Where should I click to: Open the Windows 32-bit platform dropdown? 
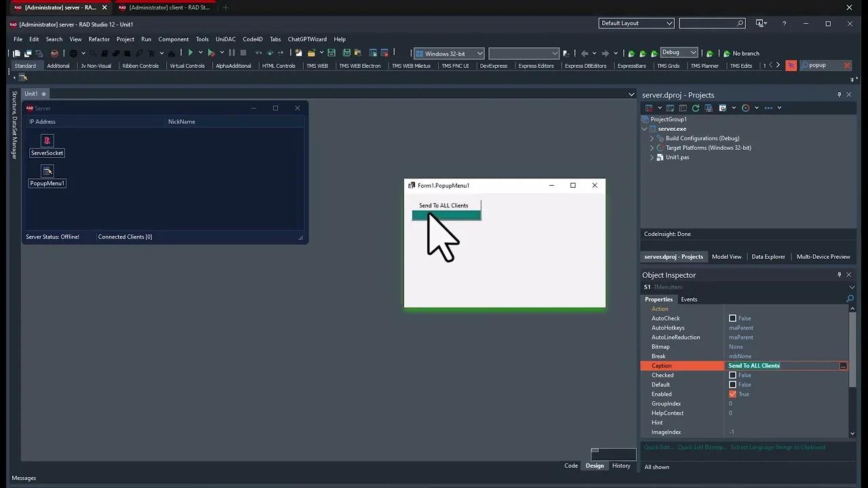(479, 54)
